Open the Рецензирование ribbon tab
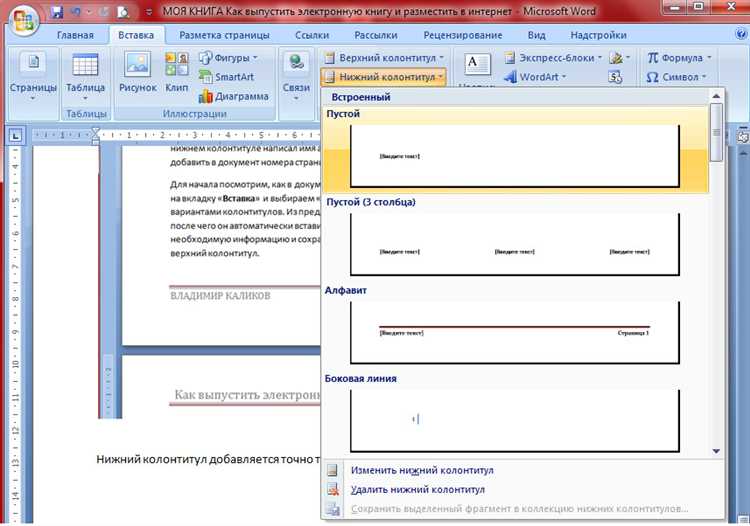The height and width of the screenshot is (526, 750). 463,35
